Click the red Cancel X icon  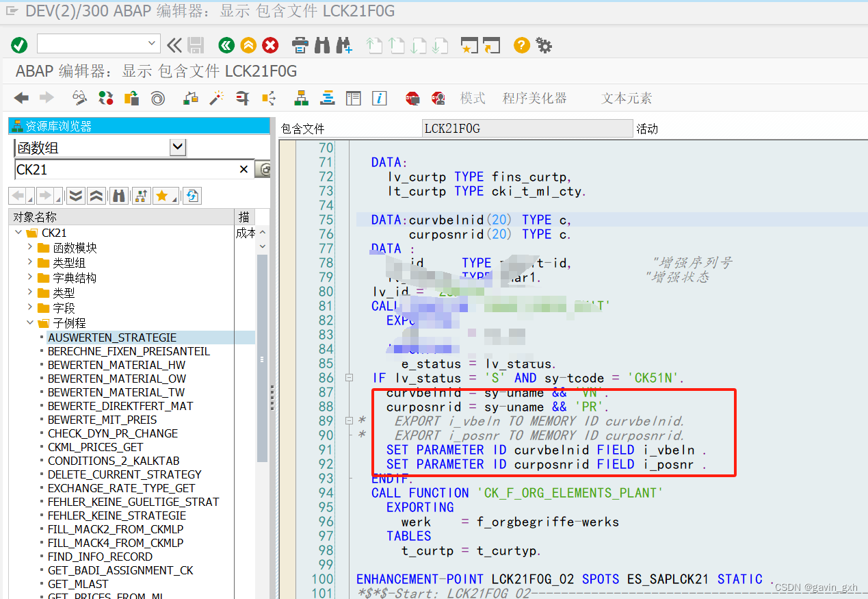(x=271, y=45)
